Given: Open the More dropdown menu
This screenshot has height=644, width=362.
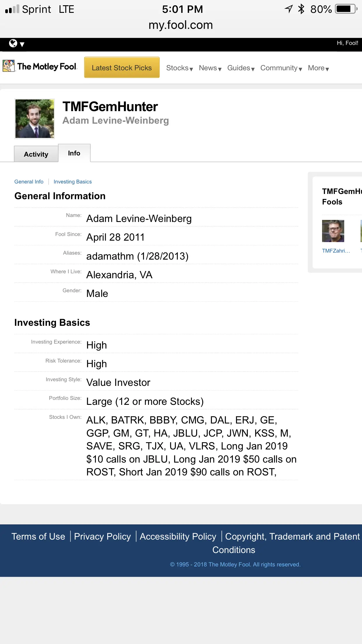Looking at the screenshot, I should (x=318, y=68).
